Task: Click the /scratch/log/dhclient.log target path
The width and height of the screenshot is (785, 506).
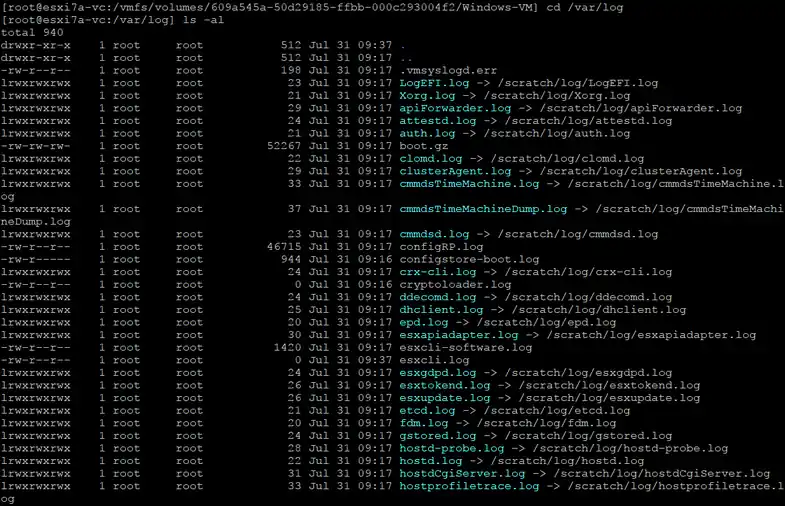Action: tap(599, 310)
